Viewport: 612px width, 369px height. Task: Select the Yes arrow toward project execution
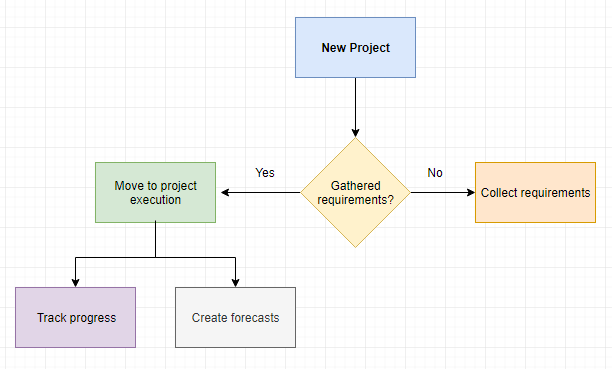tap(261, 193)
